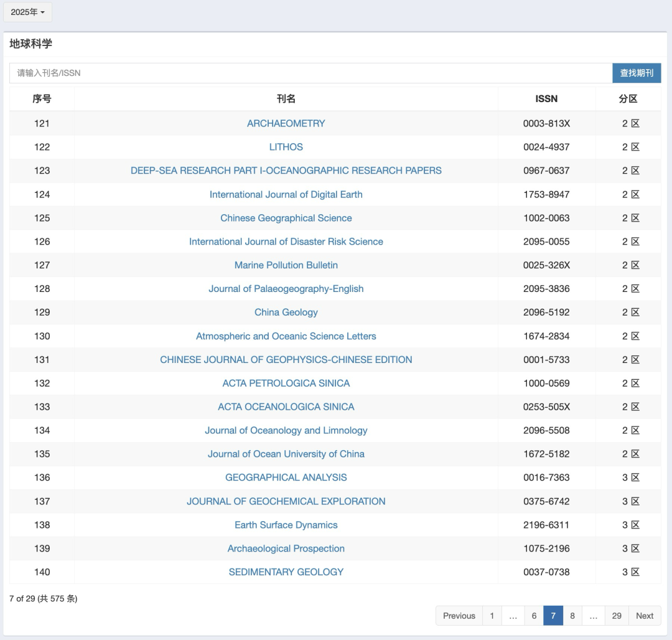This screenshot has height=640, width=672.
Task: Select ISSN 2095-0055 cell
Action: coord(546,242)
